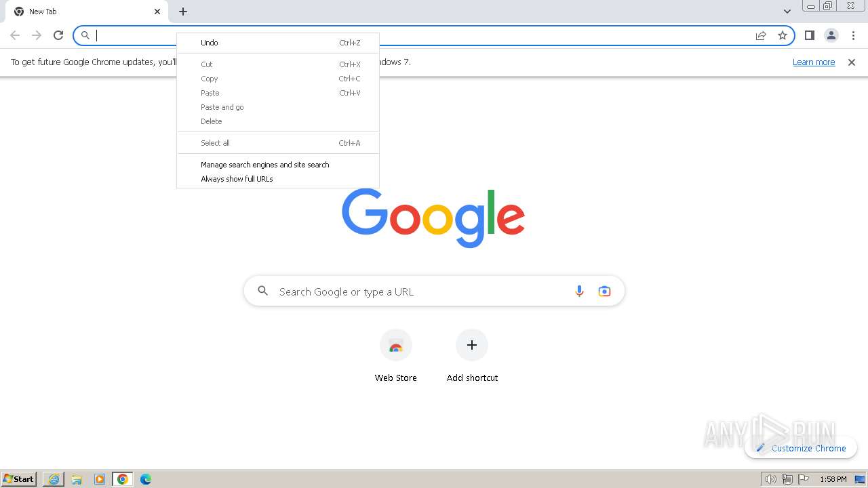The height and width of the screenshot is (488, 868).
Task: Click the Google logo
Action: (x=433, y=218)
